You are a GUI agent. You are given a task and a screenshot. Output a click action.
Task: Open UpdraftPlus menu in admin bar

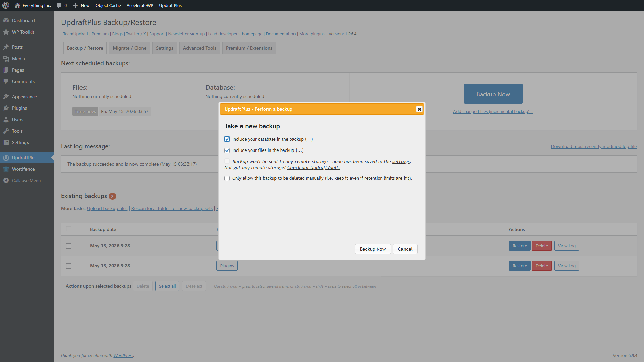click(170, 5)
